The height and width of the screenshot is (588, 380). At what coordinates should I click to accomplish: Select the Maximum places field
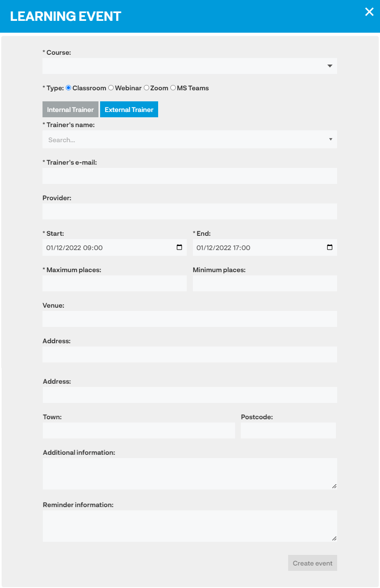pos(114,283)
